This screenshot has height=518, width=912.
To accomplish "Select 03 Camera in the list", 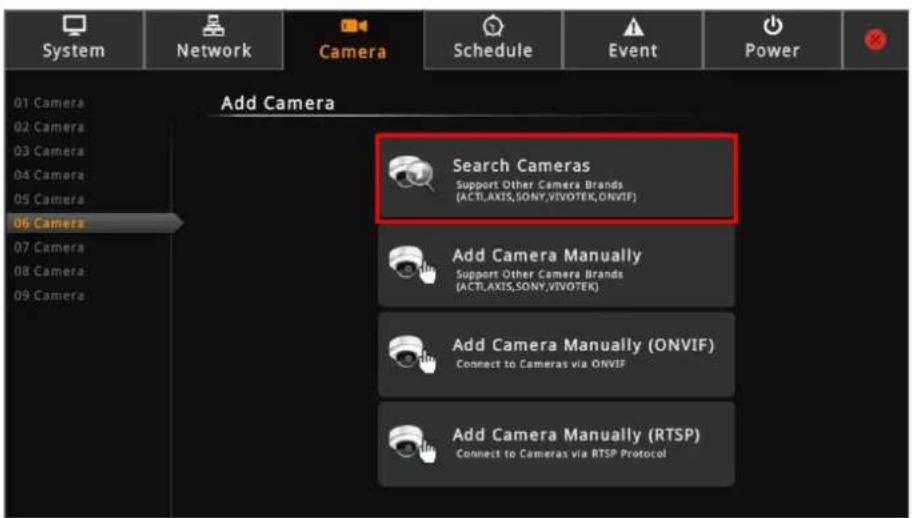I will pos(49,151).
